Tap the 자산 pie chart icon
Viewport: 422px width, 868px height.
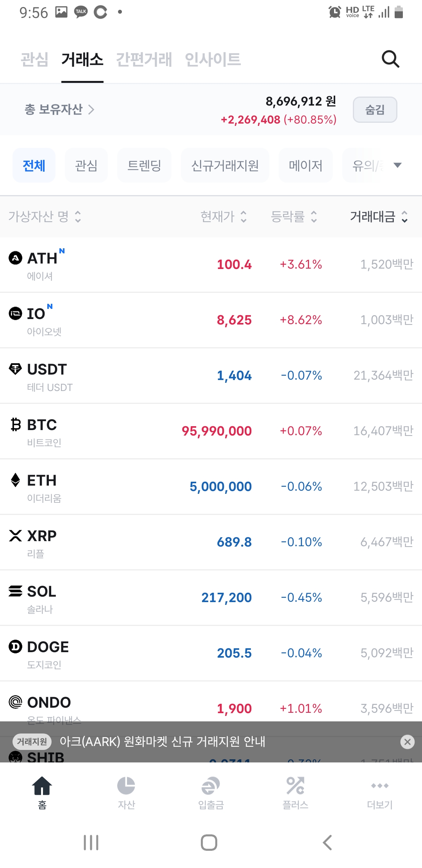(x=126, y=786)
